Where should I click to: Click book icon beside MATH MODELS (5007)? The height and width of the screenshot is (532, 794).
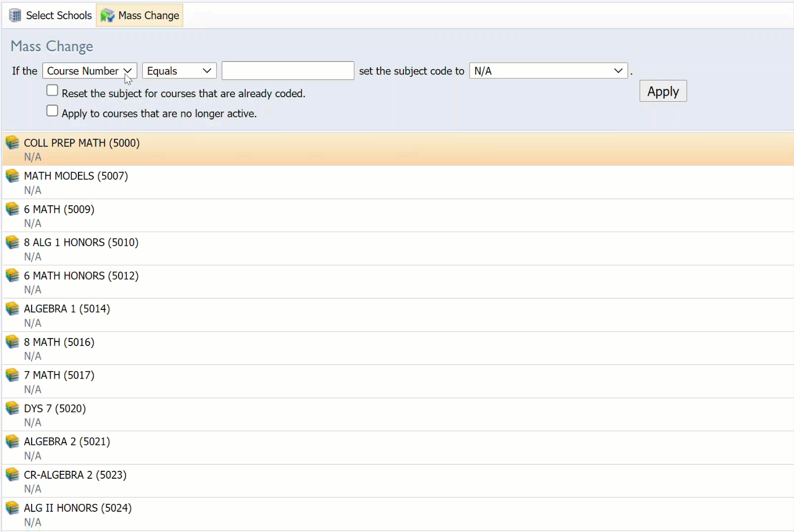[x=12, y=176]
